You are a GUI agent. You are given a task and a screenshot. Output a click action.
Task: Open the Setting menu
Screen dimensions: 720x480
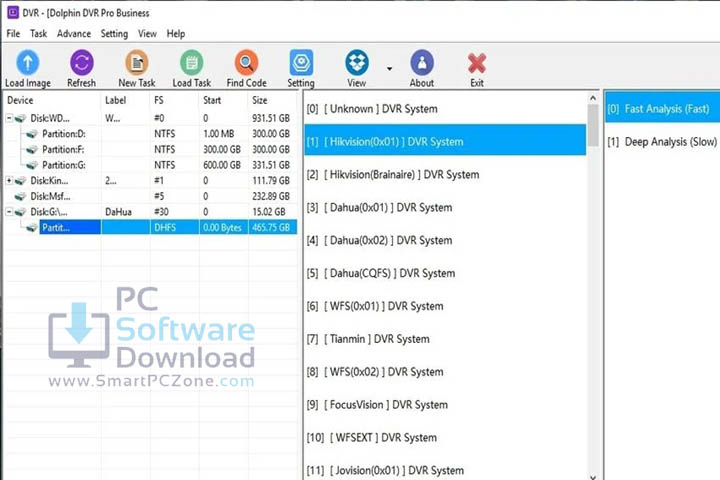coord(114,34)
